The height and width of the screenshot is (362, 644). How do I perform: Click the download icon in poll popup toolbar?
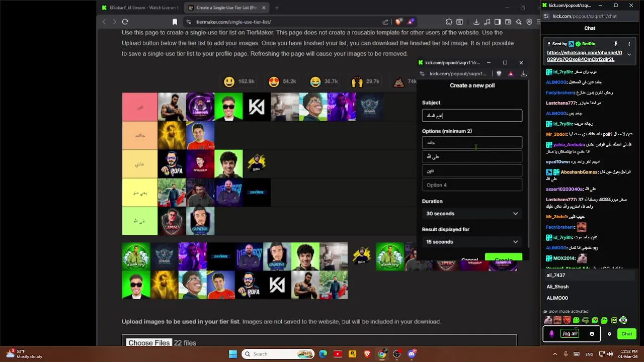[523, 73]
